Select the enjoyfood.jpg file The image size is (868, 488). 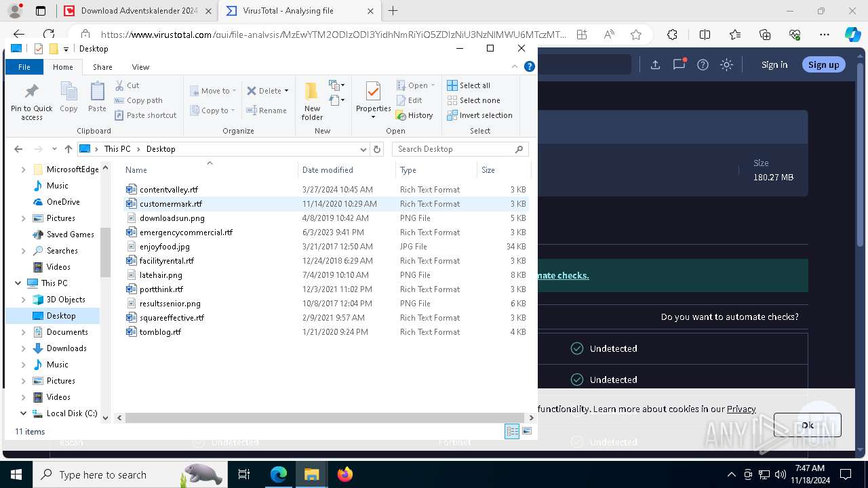click(x=164, y=247)
